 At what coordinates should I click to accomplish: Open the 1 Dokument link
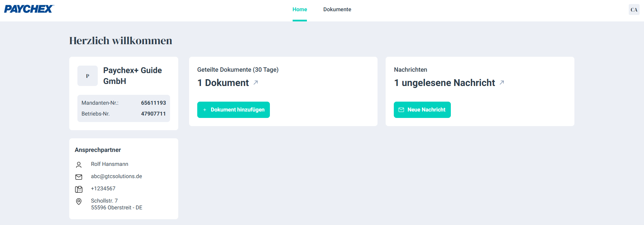(x=223, y=83)
